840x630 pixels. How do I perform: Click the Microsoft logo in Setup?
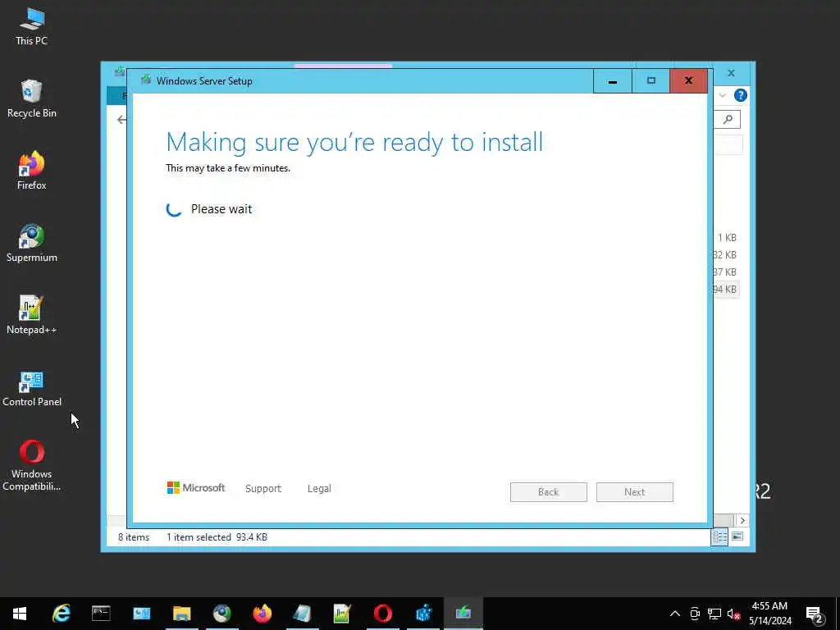196,488
